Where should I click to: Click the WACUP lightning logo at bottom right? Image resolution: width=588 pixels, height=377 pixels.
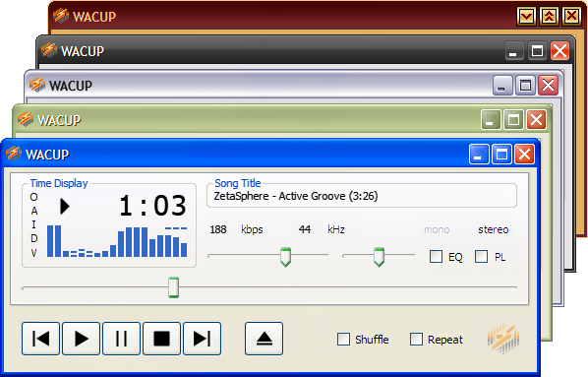pyautogui.click(x=503, y=338)
